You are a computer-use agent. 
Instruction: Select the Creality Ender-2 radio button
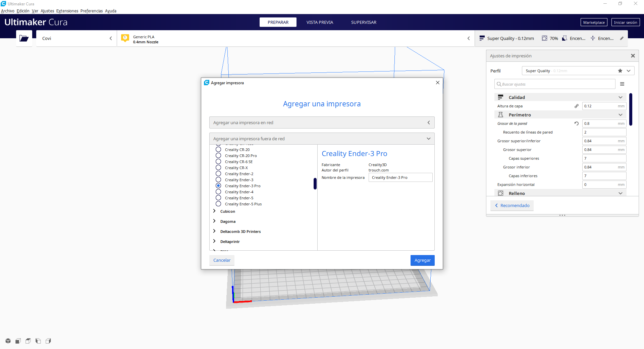[218, 173]
